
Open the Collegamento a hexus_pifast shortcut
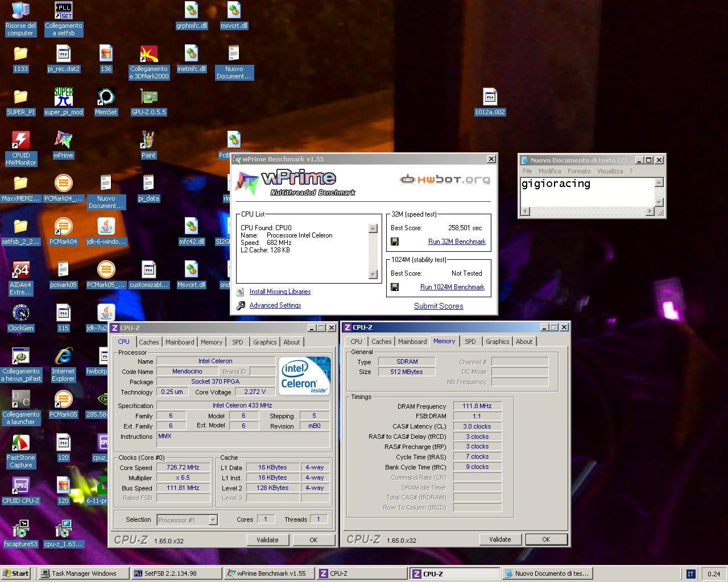click(20, 365)
